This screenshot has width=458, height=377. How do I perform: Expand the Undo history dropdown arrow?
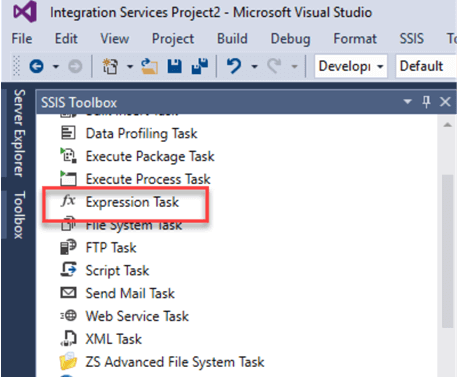coord(254,67)
